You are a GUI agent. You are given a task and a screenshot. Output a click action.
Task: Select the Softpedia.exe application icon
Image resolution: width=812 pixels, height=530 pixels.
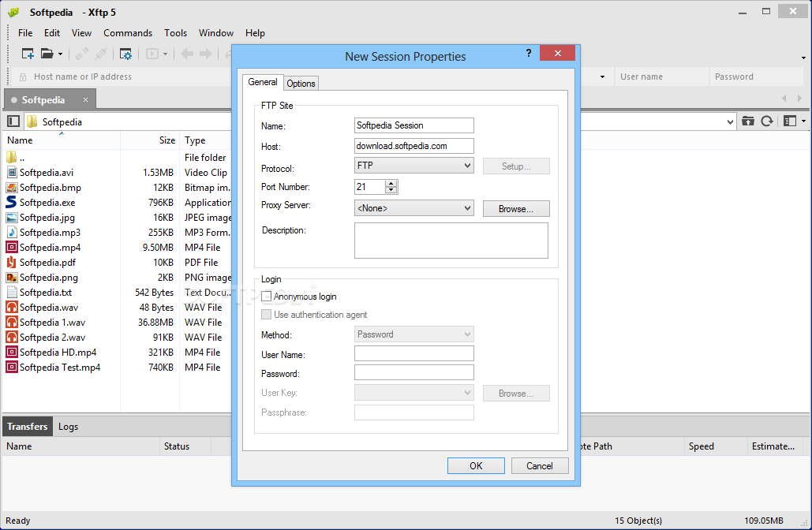(11, 202)
